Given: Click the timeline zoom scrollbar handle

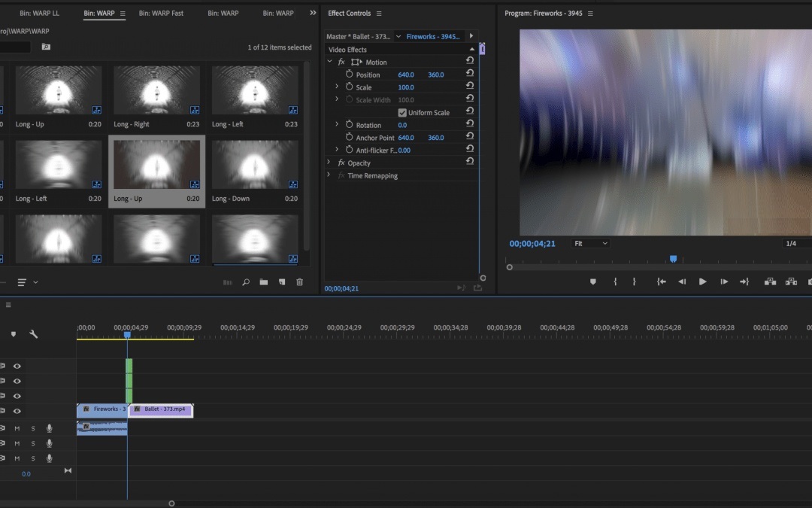Looking at the screenshot, I should pos(171,503).
